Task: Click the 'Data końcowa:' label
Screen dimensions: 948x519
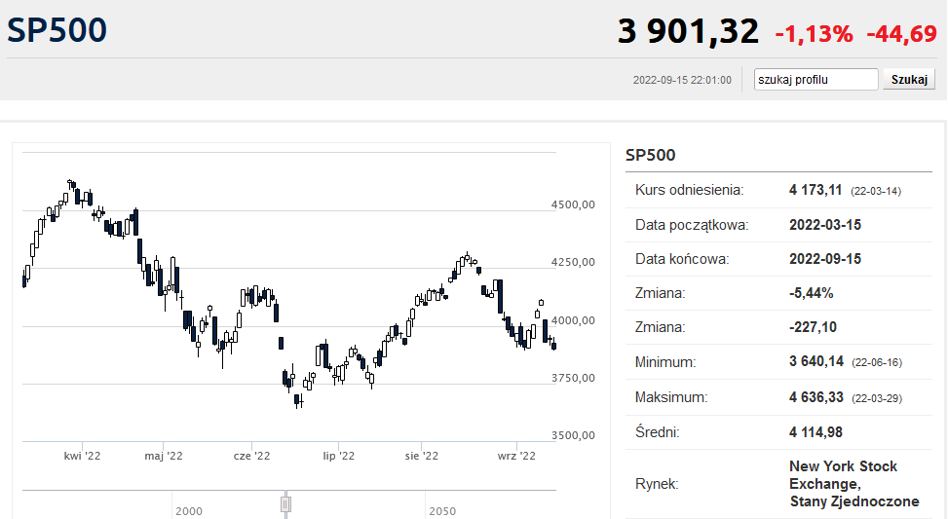Action: click(x=682, y=259)
